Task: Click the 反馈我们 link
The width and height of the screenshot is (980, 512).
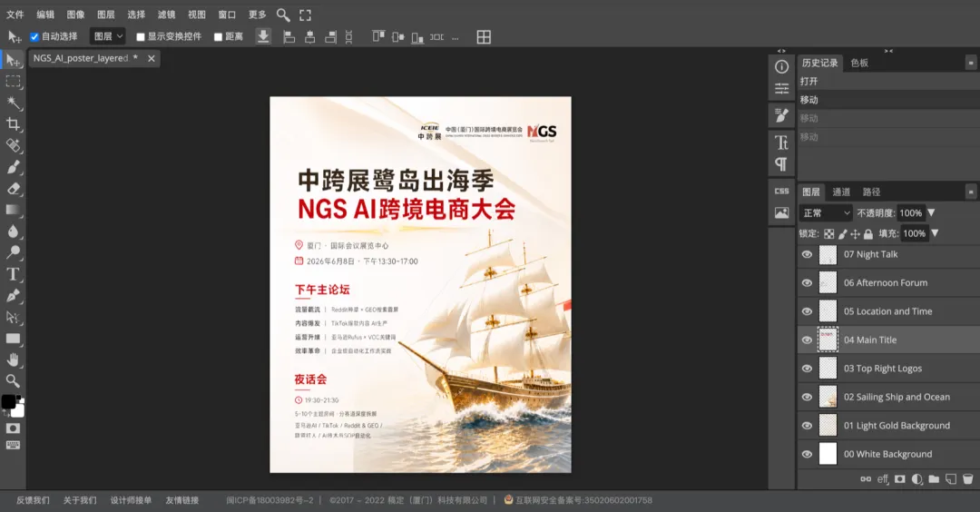Action: 33,500
